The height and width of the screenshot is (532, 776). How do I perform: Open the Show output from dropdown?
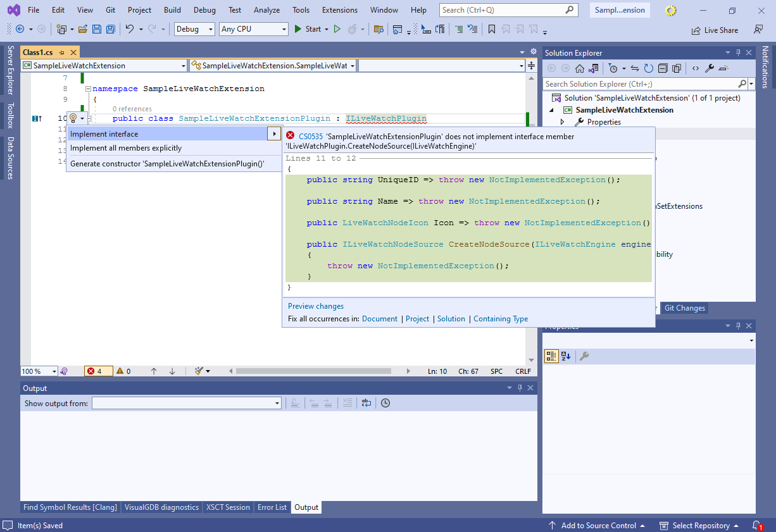[187, 403]
